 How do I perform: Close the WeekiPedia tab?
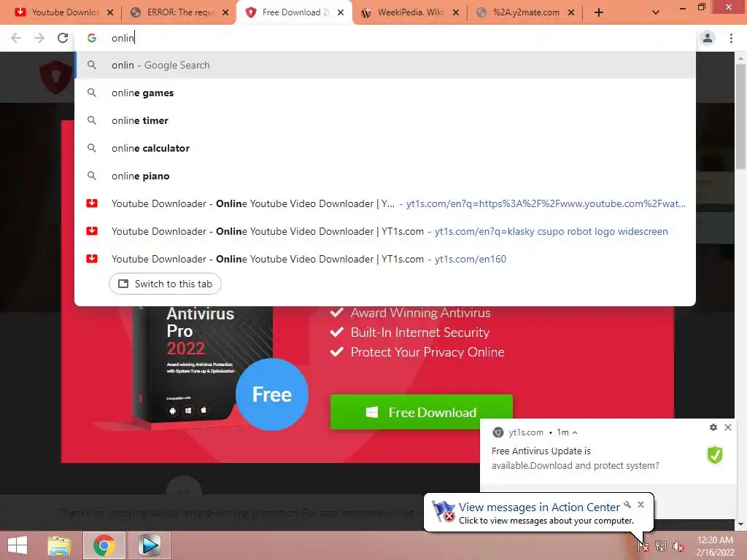coord(456,12)
